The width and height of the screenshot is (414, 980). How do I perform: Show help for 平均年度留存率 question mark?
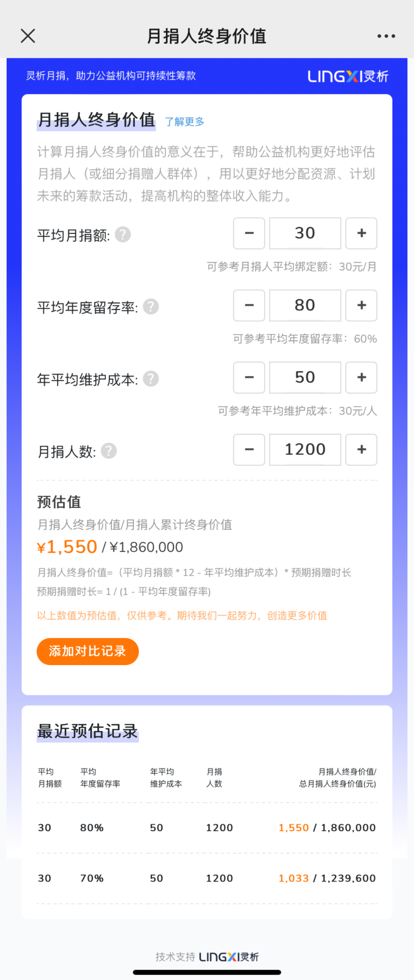tap(151, 307)
